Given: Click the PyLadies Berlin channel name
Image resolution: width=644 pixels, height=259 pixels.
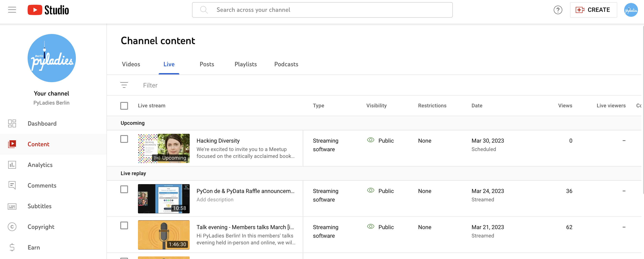Looking at the screenshot, I should coord(51,103).
